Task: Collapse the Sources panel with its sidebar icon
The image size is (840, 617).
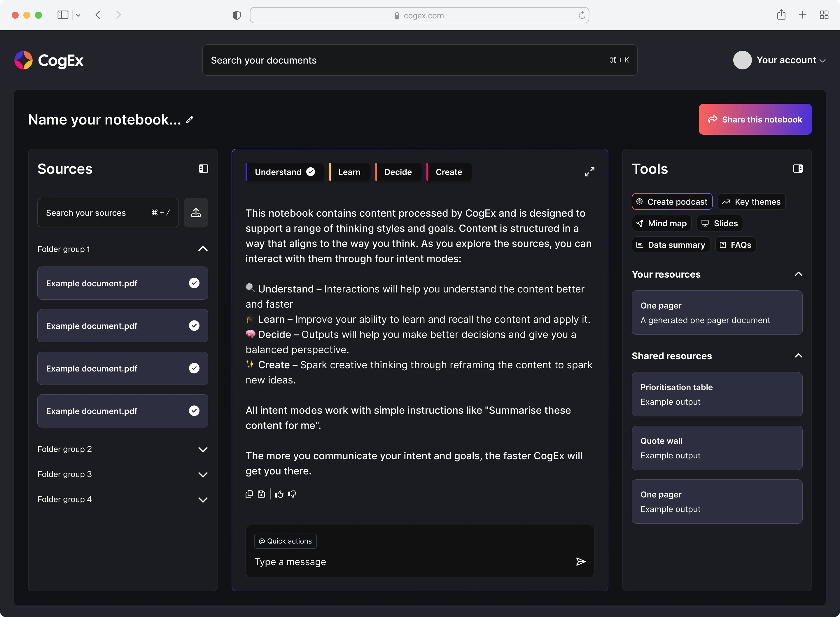Action: click(x=203, y=169)
